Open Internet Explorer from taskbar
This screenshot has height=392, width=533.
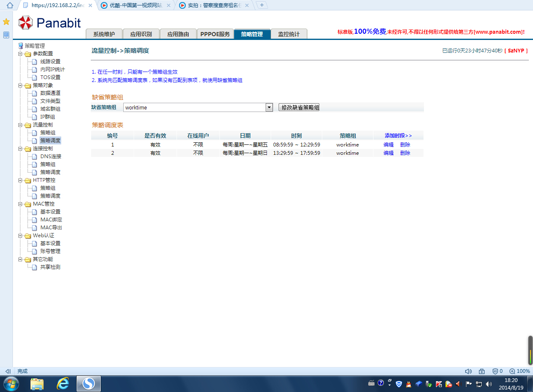pyautogui.click(x=63, y=383)
